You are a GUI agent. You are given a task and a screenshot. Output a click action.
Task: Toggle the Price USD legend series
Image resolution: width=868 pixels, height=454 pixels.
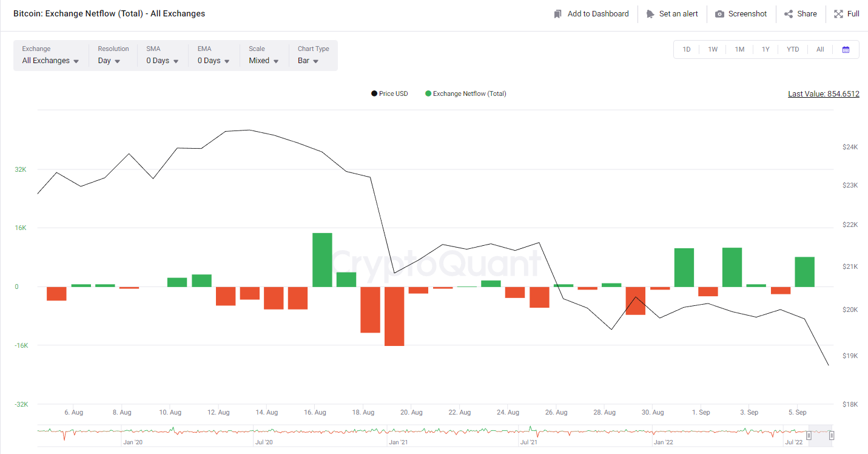[x=390, y=93]
